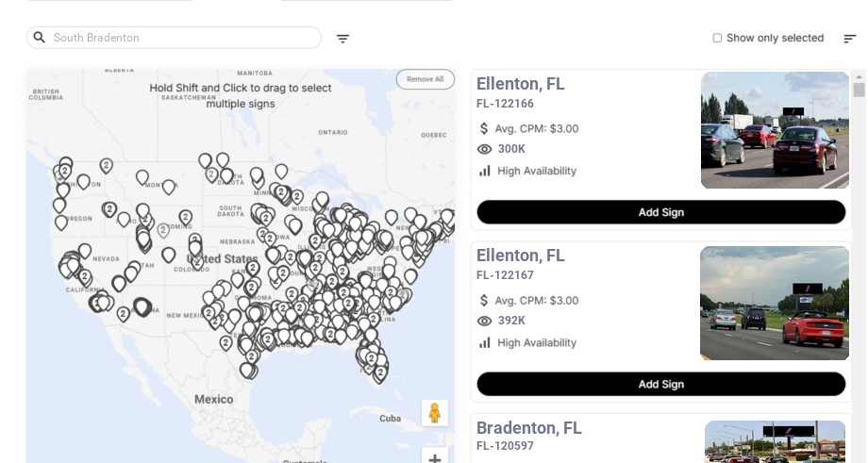868x463 pixels.
Task: Zoom in with the map plus button
Action: coord(434,459)
